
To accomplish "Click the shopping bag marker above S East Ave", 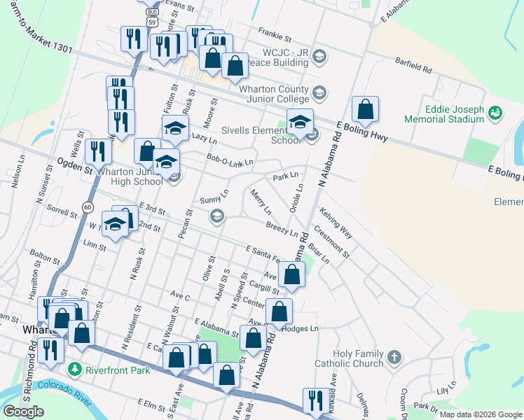I will click(176, 358).
